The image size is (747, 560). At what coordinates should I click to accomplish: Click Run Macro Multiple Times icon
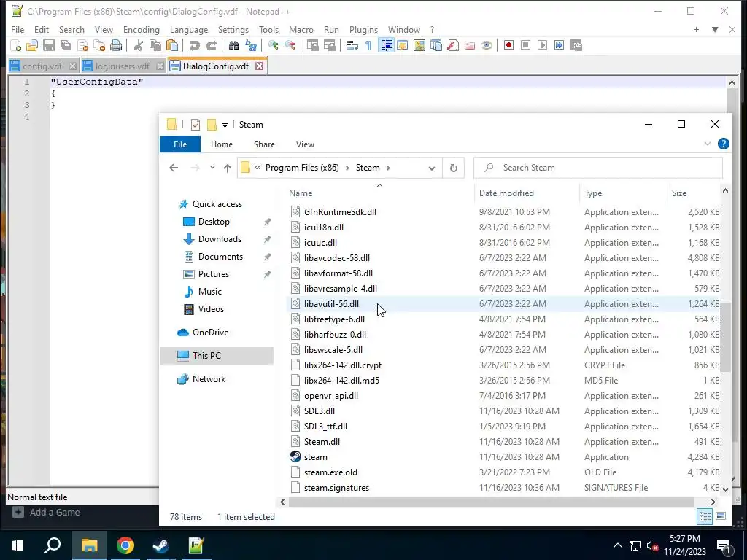pyautogui.click(x=560, y=45)
